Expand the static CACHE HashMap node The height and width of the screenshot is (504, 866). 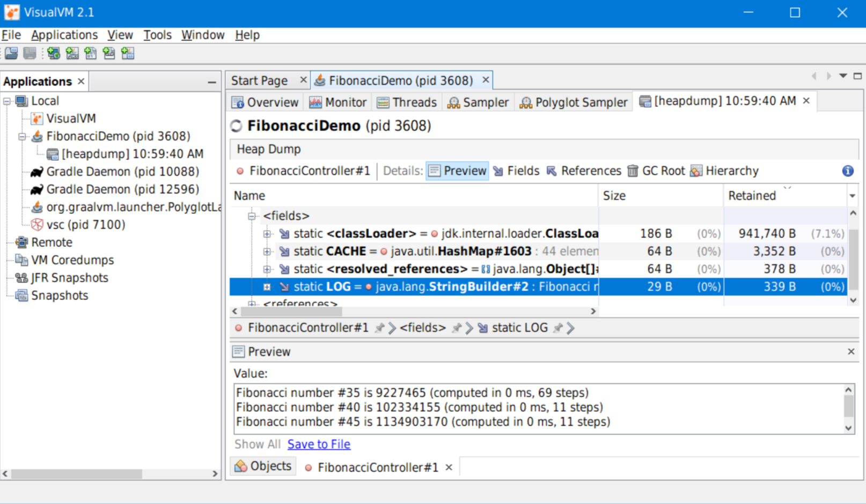pyautogui.click(x=268, y=251)
